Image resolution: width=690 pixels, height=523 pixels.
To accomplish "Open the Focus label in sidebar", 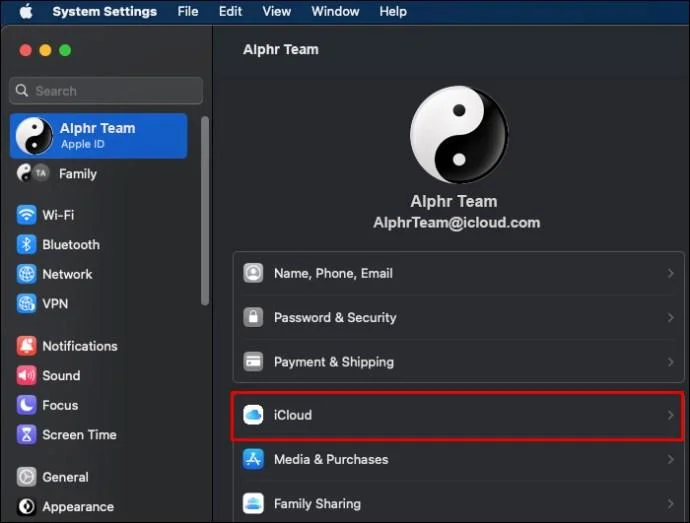I will pos(60,405).
